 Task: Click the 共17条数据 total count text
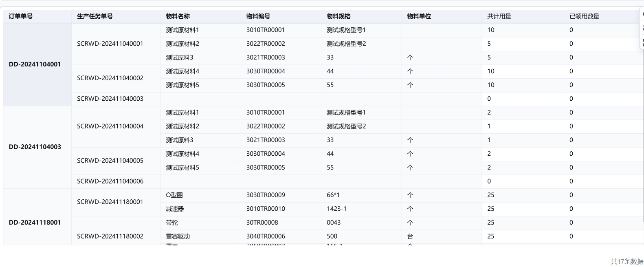(626, 261)
